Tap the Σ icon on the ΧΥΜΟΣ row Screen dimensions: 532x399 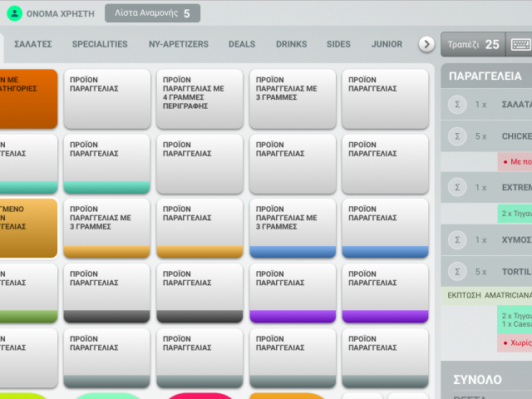[x=457, y=240]
